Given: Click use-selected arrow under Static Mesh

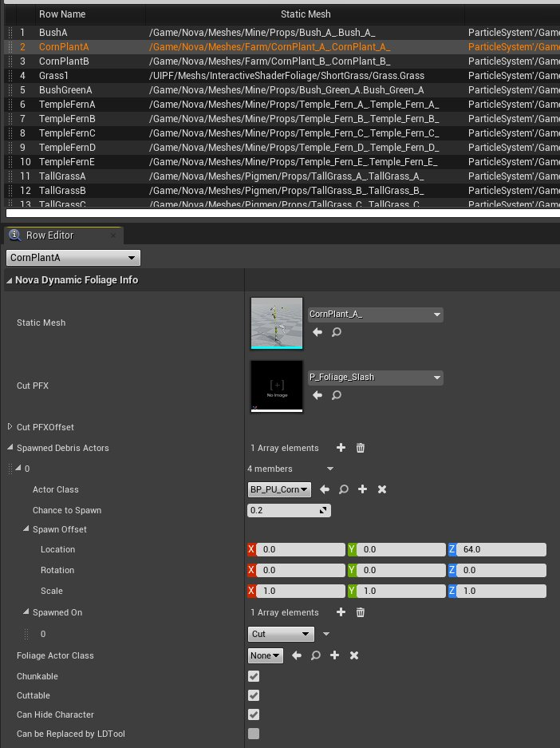Looking at the screenshot, I should (317, 331).
